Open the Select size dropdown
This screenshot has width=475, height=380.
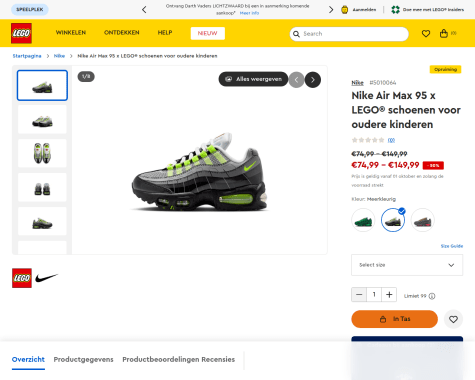point(407,265)
